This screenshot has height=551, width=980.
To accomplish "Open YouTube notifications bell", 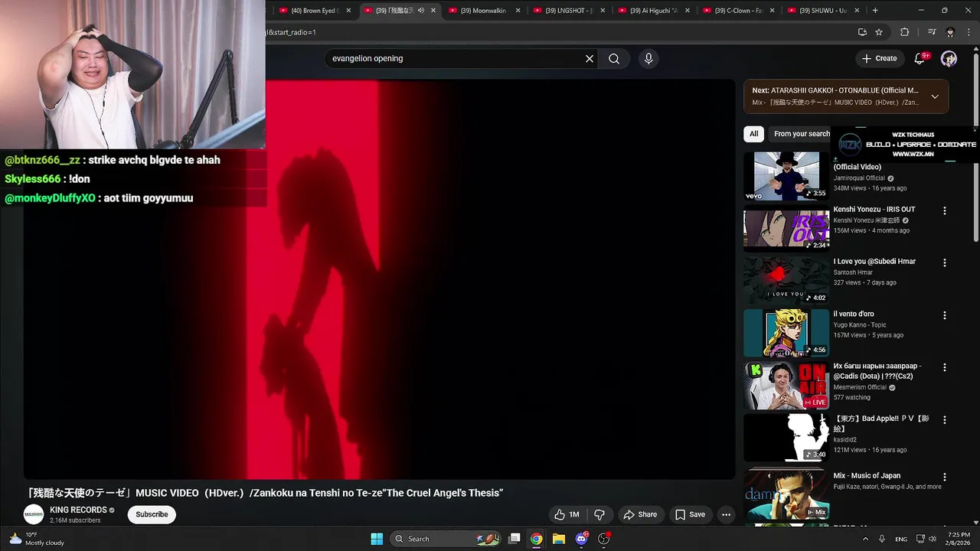I will (920, 58).
